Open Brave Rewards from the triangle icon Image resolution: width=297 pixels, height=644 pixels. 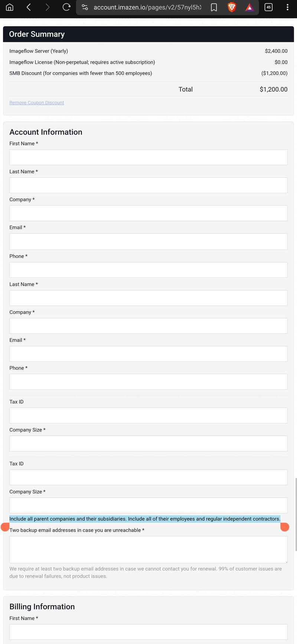[x=249, y=7]
